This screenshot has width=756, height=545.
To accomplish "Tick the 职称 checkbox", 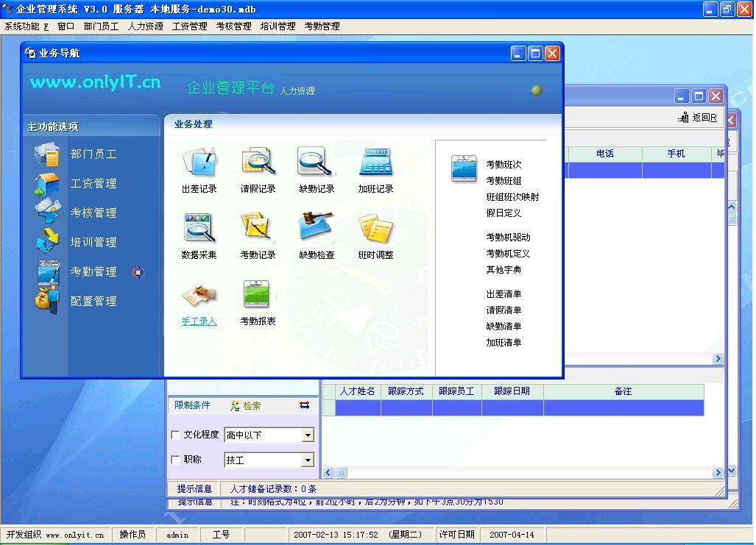I will [x=175, y=460].
